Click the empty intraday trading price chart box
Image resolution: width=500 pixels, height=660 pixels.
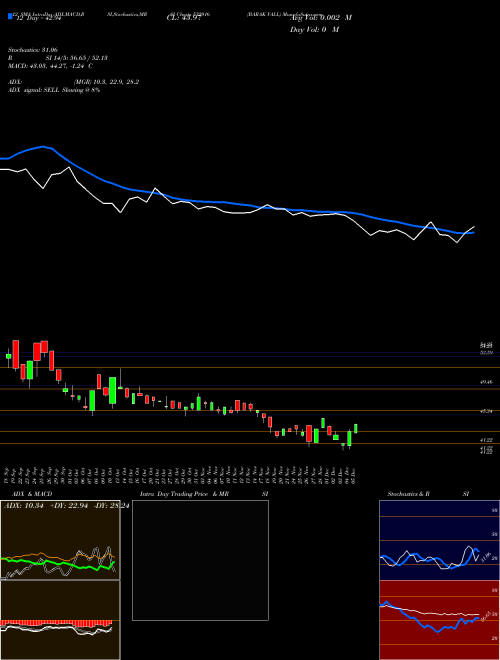tap(200, 560)
